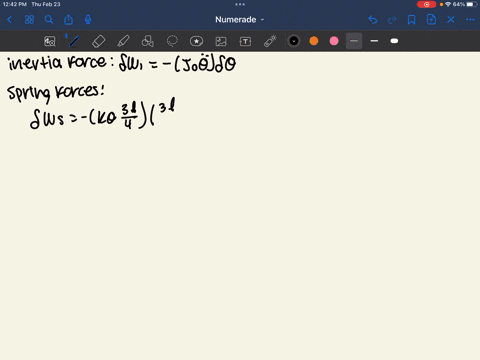480x360 pixels.
Task: Select the Text box tool
Action: coord(245,41)
